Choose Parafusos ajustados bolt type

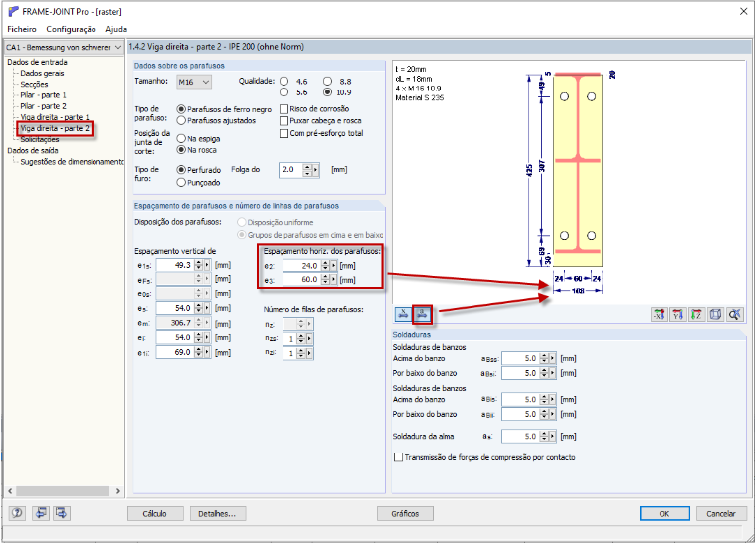click(181, 120)
